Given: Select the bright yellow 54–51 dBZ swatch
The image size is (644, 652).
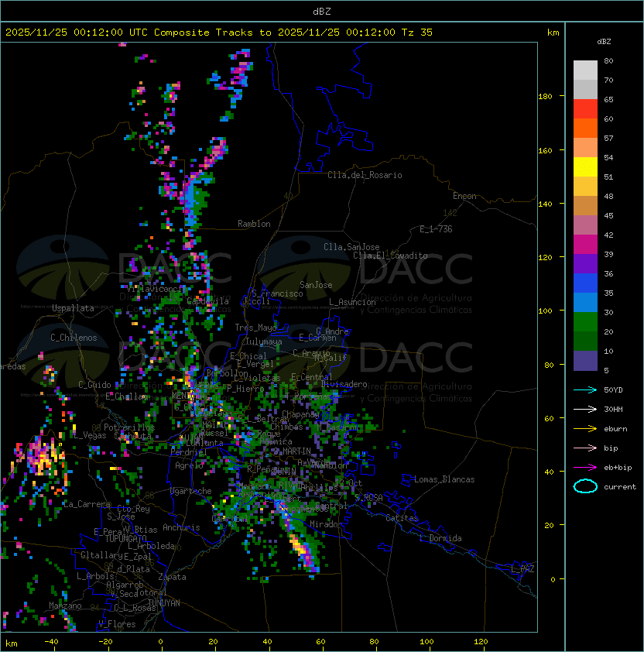Looking at the screenshot, I should [x=585, y=167].
